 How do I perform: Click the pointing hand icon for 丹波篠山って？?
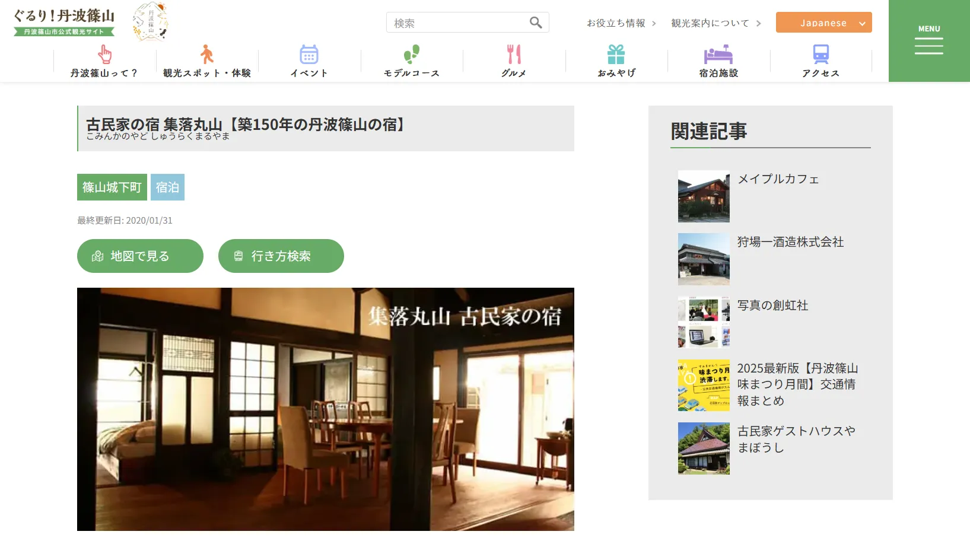pyautogui.click(x=104, y=55)
